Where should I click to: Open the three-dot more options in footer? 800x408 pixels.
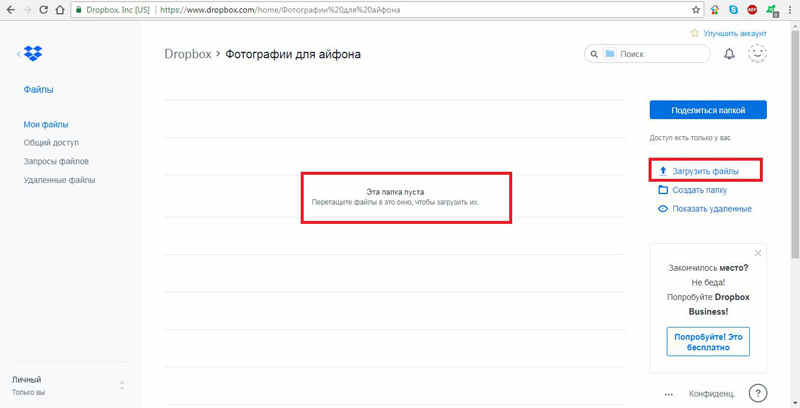point(669,394)
